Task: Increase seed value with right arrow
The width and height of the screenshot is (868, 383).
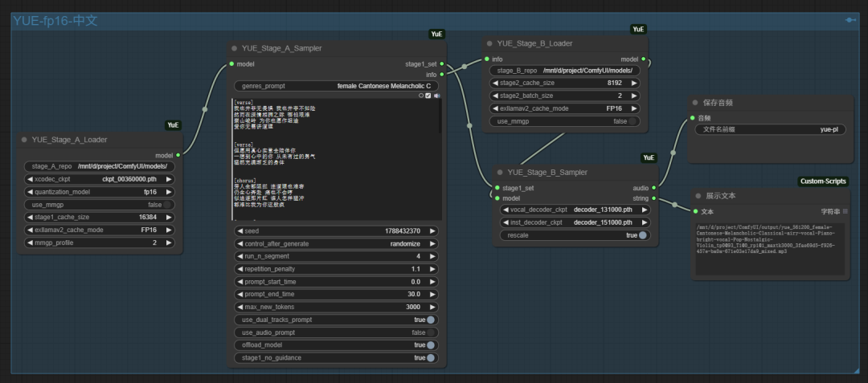Action: (433, 230)
